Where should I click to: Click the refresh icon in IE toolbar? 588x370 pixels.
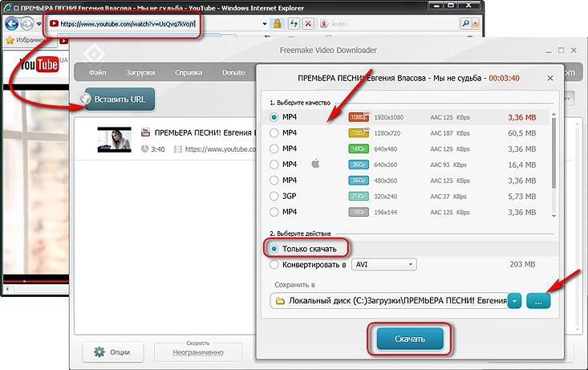point(294,23)
